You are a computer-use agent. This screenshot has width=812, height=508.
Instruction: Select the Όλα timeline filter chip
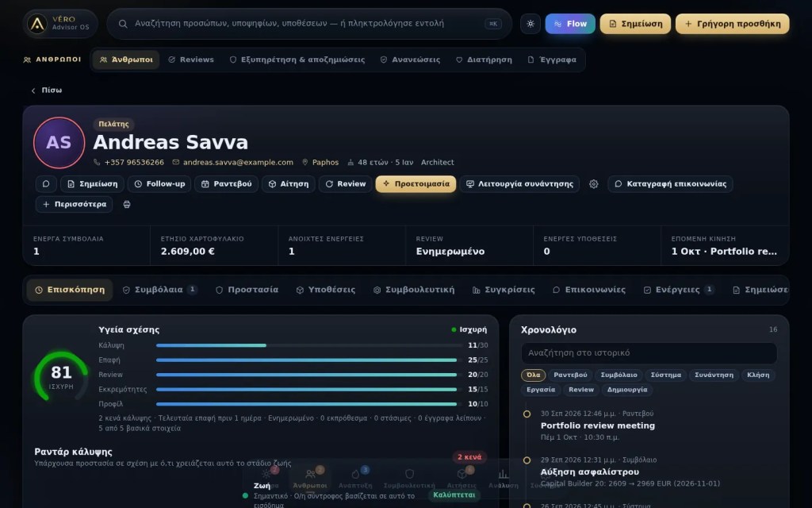click(533, 375)
